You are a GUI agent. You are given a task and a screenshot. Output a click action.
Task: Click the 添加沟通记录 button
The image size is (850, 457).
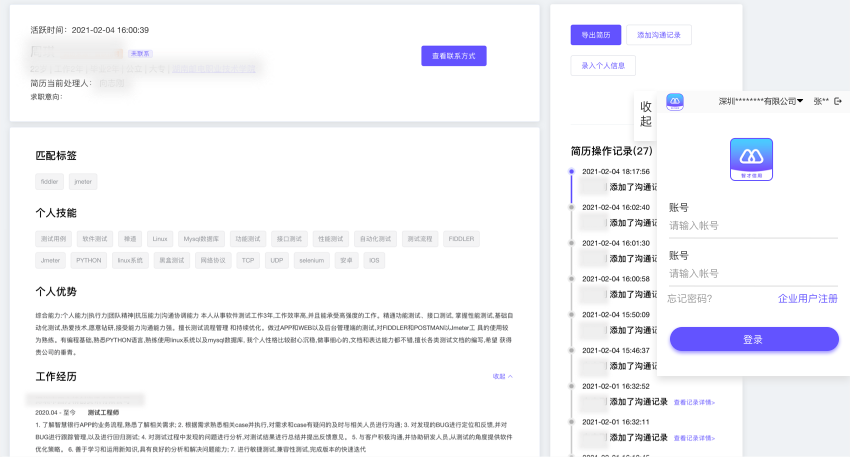tap(659, 35)
